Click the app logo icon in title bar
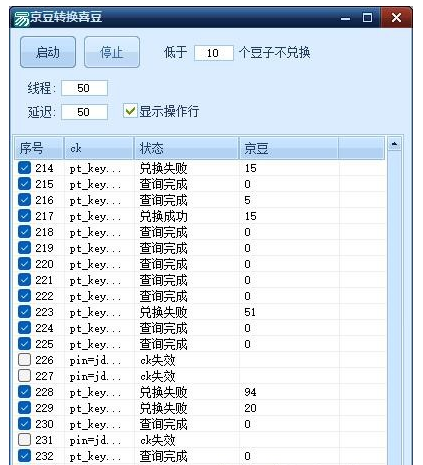 coord(22,18)
